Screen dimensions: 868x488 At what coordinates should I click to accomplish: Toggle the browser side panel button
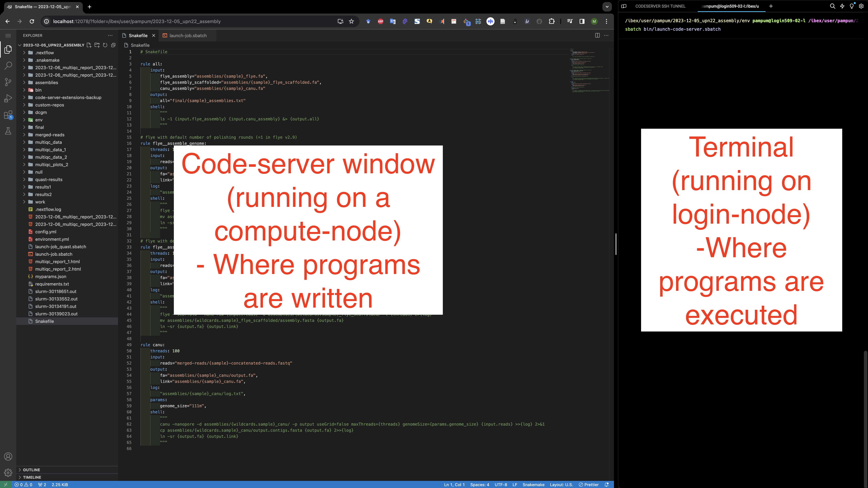(582, 21)
